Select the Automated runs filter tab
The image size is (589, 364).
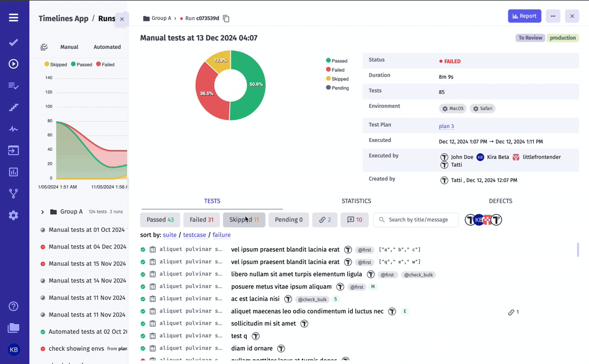coord(107,47)
